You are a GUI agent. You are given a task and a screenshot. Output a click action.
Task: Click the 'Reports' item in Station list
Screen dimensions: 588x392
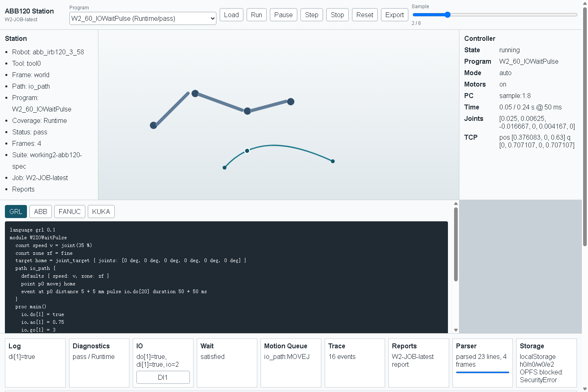[23, 189]
